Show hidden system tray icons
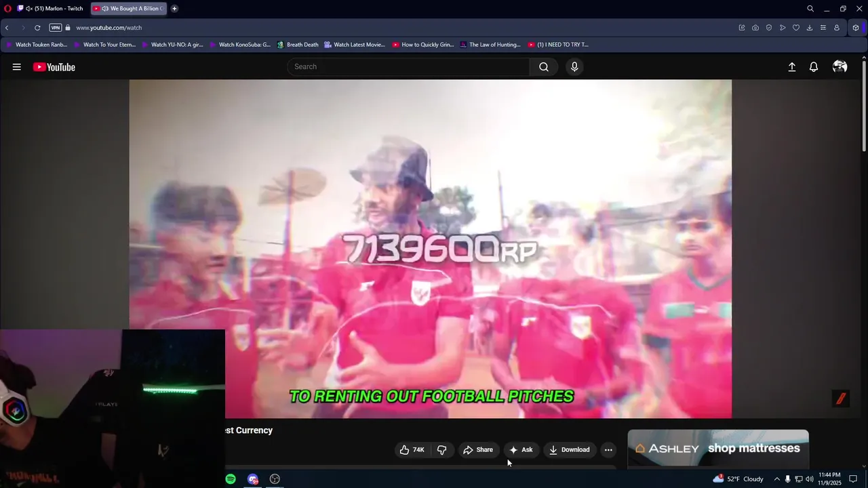This screenshot has height=488, width=868. (x=776, y=479)
